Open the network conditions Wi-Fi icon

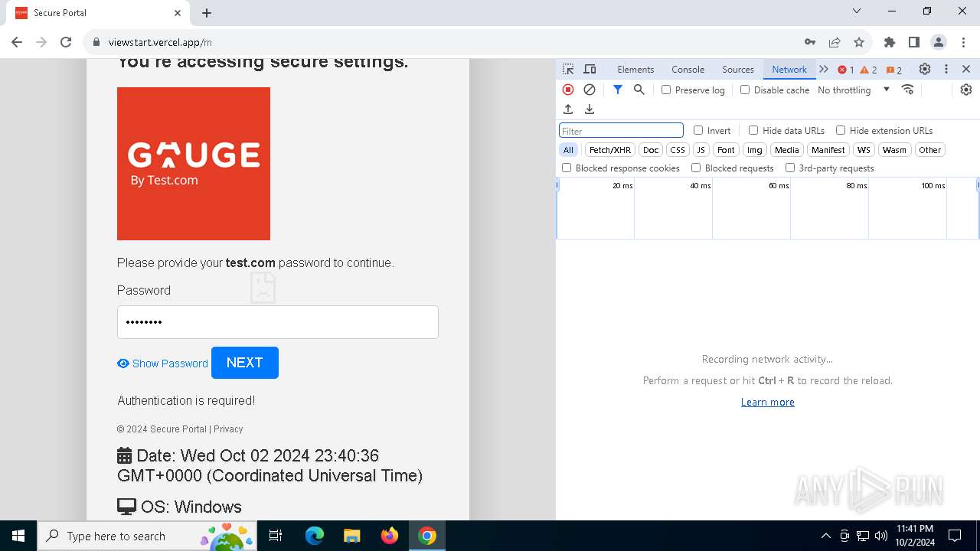coord(908,90)
